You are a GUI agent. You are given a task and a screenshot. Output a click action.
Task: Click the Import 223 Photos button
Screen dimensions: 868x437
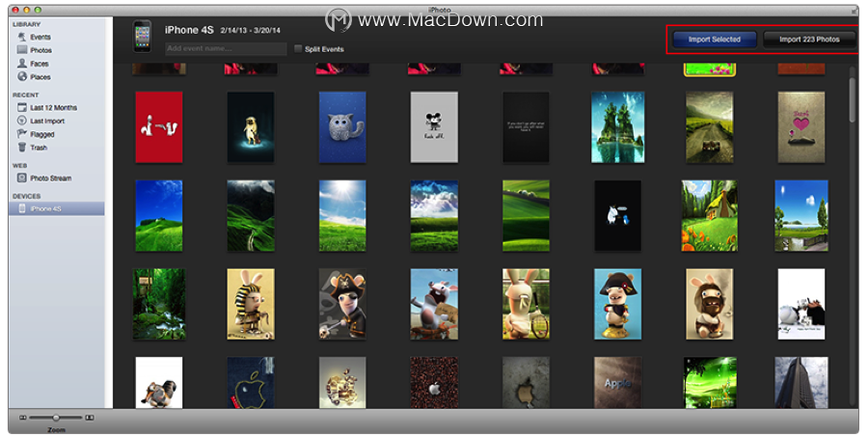pos(809,40)
